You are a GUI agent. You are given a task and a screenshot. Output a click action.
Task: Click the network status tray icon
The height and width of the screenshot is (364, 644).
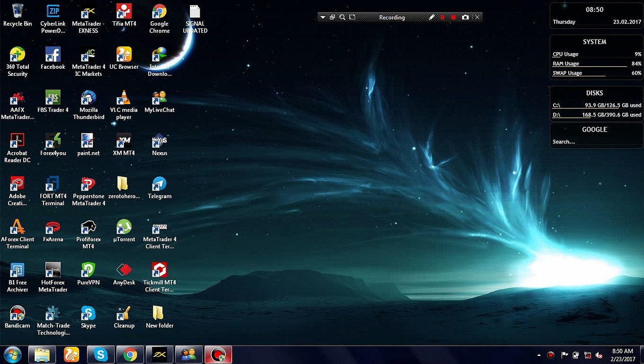tap(587, 355)
